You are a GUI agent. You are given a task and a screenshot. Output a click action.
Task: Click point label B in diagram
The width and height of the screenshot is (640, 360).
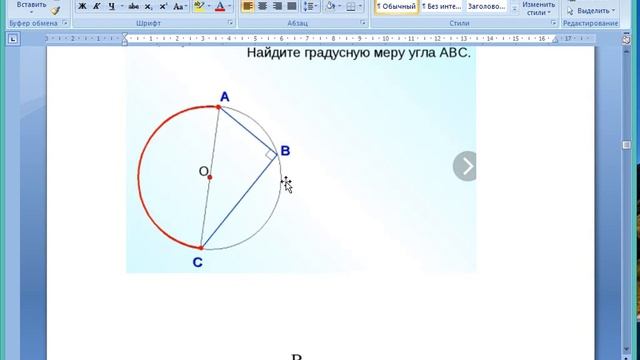coord(285,151)
